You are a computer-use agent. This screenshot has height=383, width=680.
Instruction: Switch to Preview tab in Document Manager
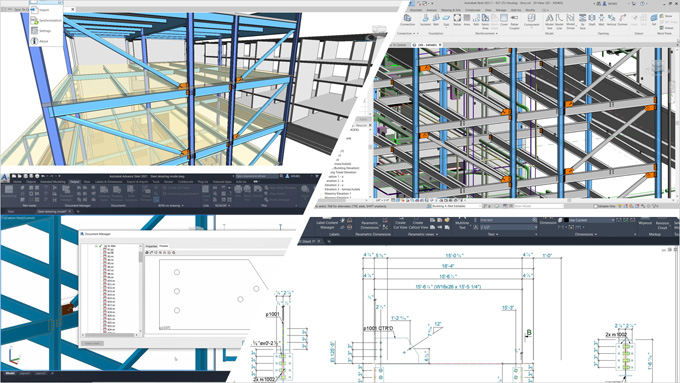pos(164,246)
